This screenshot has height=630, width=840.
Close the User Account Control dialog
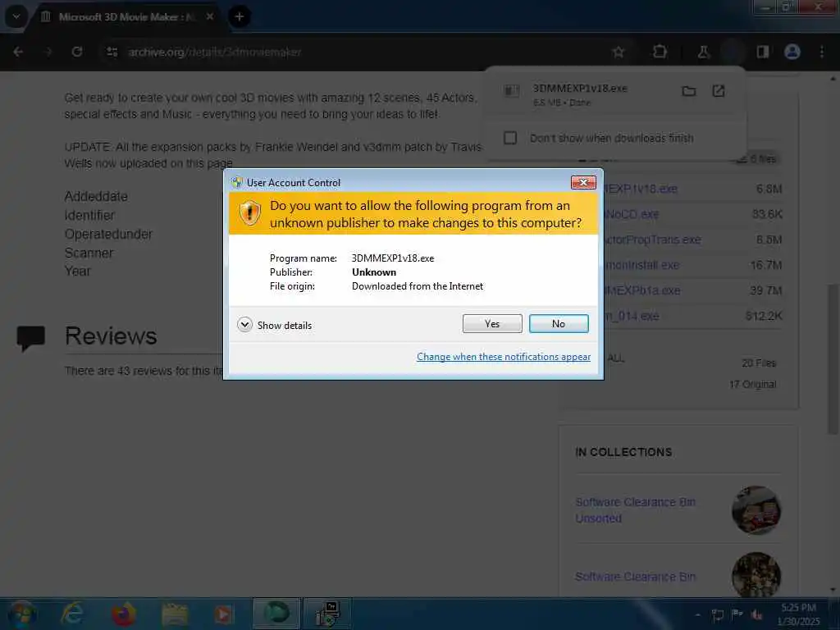tap(583, 183)
